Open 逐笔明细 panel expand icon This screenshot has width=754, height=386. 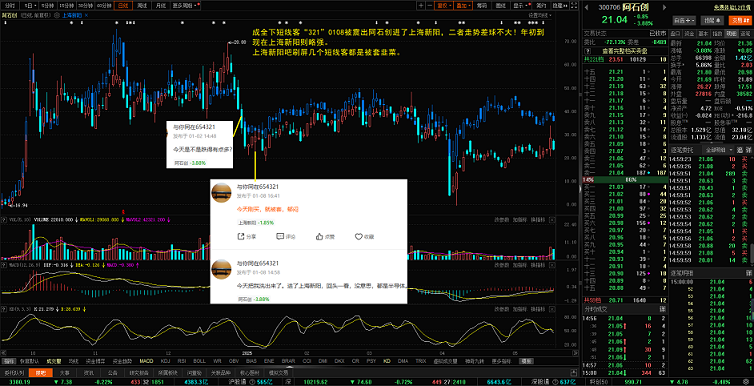749,273
